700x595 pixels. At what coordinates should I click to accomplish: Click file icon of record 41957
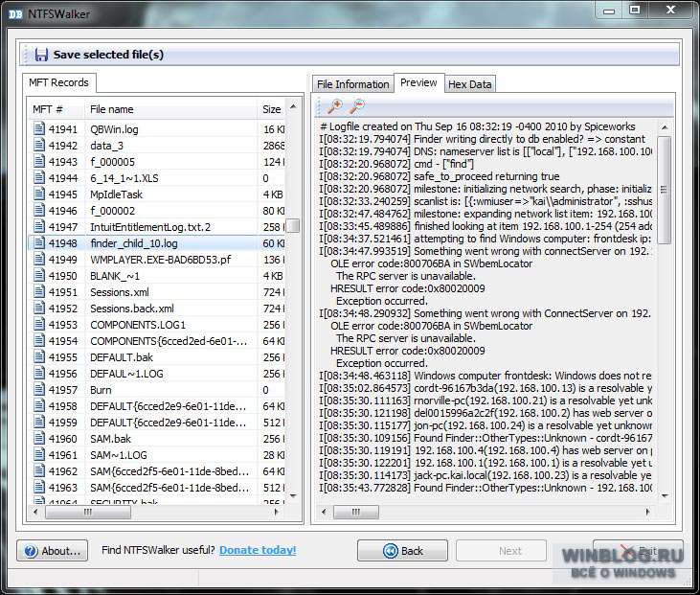click(x=39, y=390)
